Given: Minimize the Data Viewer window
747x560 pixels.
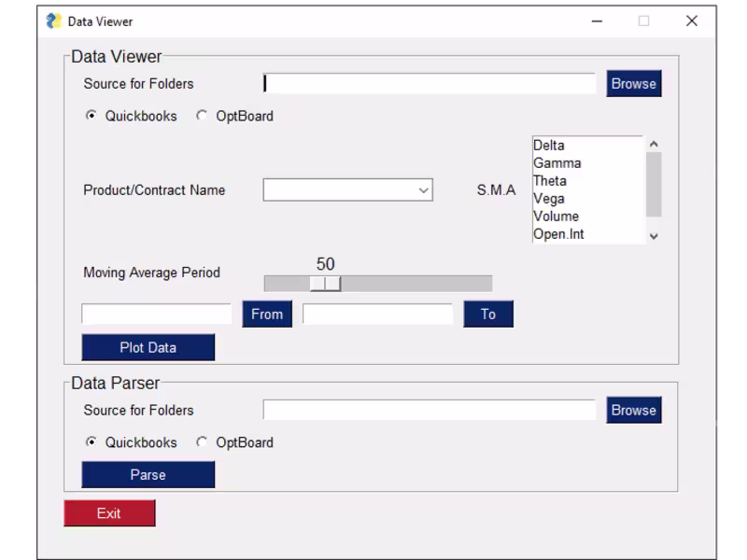Looking at the screenshot, I should pyautogui.click(x=597, y=21).
